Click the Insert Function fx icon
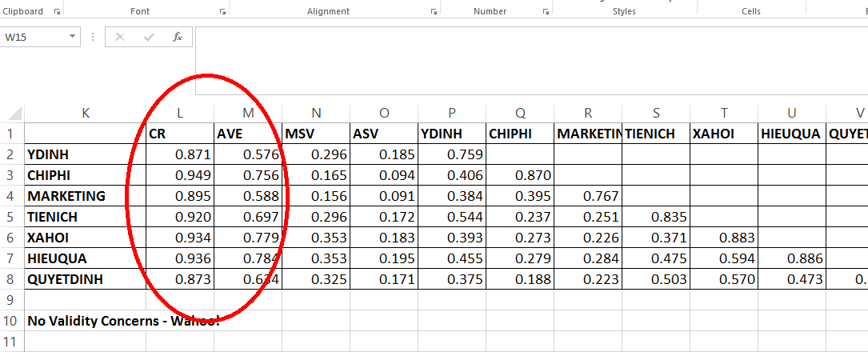The image size is (868, 352). click(178, 37)
